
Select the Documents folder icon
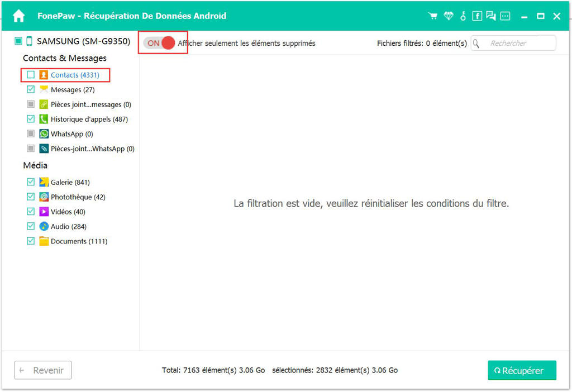(x=44, y=241)
